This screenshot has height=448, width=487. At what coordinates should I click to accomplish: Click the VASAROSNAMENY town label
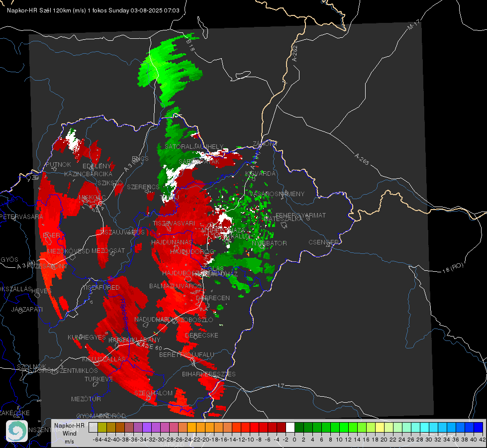pos(278,194)
